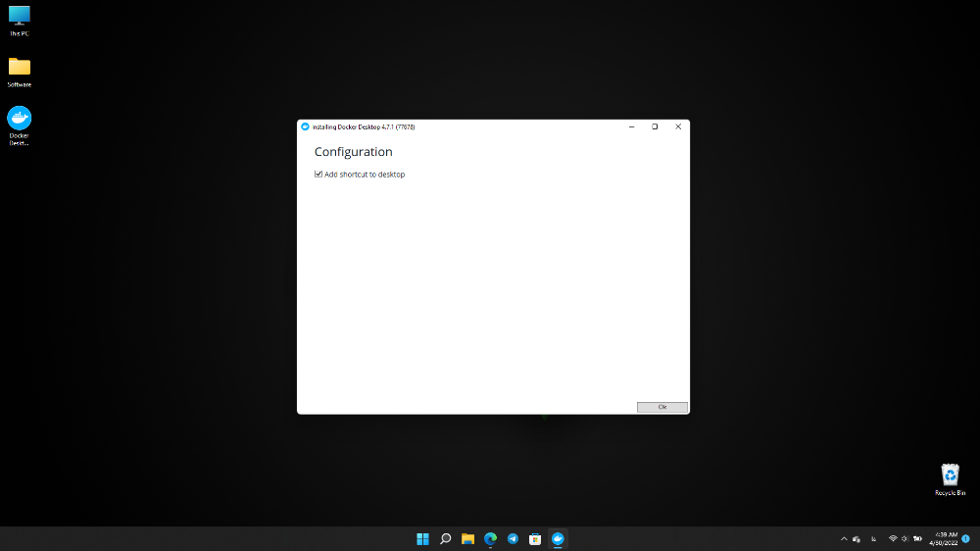Select the Software folder on desktop

(x=20, y=73)
